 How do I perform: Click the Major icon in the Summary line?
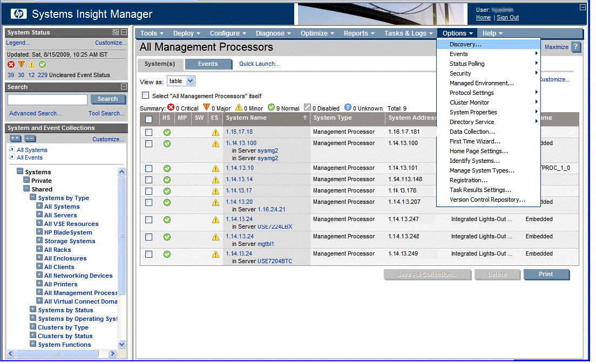pyautogui.click(x=206, y=107)
